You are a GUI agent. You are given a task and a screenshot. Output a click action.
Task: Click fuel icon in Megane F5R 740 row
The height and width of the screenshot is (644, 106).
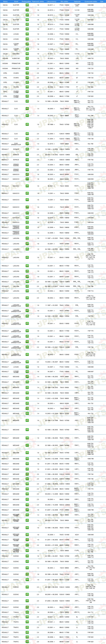pos(27,474)
